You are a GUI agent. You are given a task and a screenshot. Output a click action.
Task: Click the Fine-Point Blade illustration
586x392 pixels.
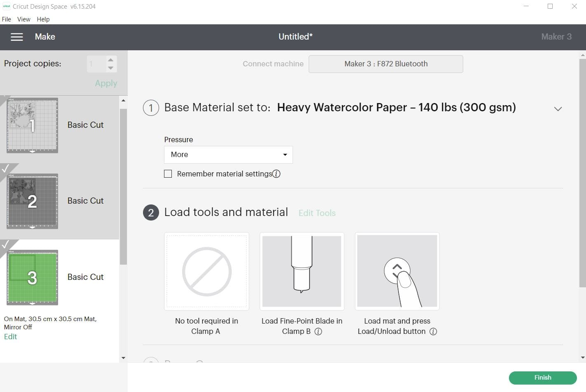click(x=302, y=271)
